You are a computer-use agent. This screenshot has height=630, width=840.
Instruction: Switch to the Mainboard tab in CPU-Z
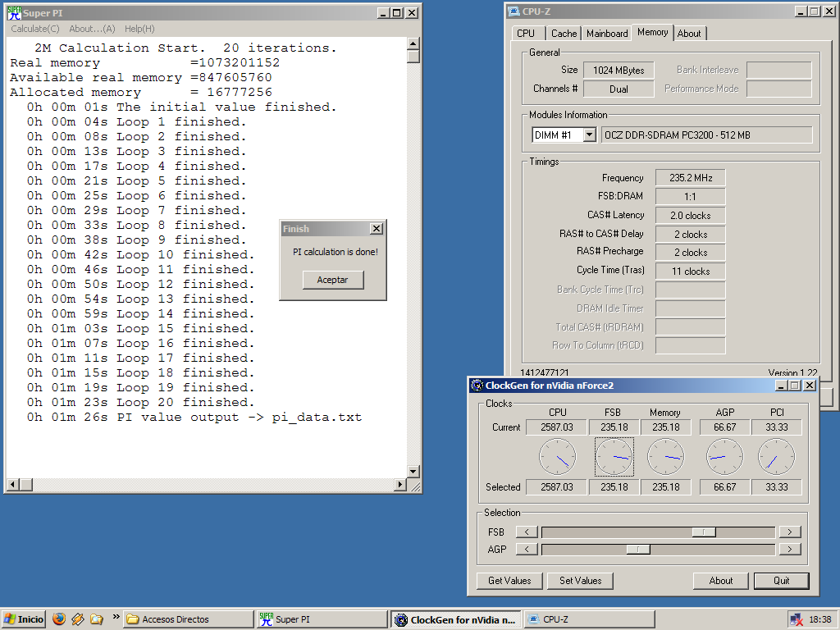607,34
